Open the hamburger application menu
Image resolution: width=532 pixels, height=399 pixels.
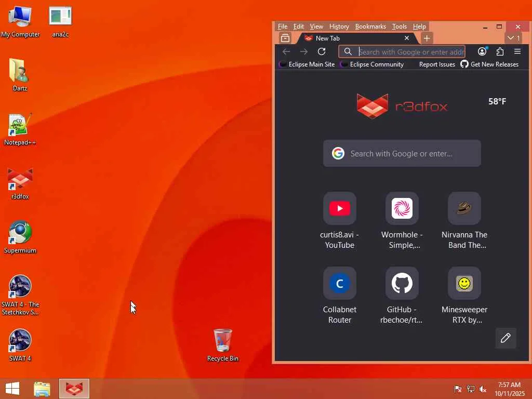click(517, 51)
